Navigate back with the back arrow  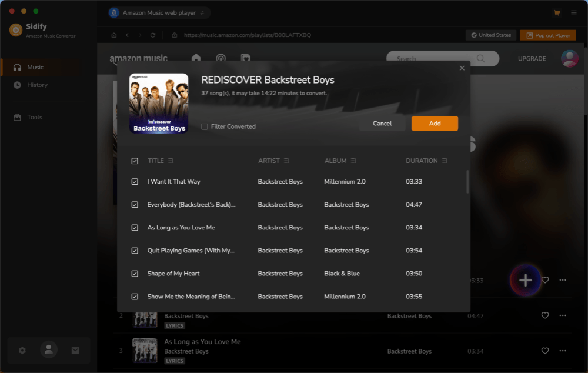pos(128,35)
